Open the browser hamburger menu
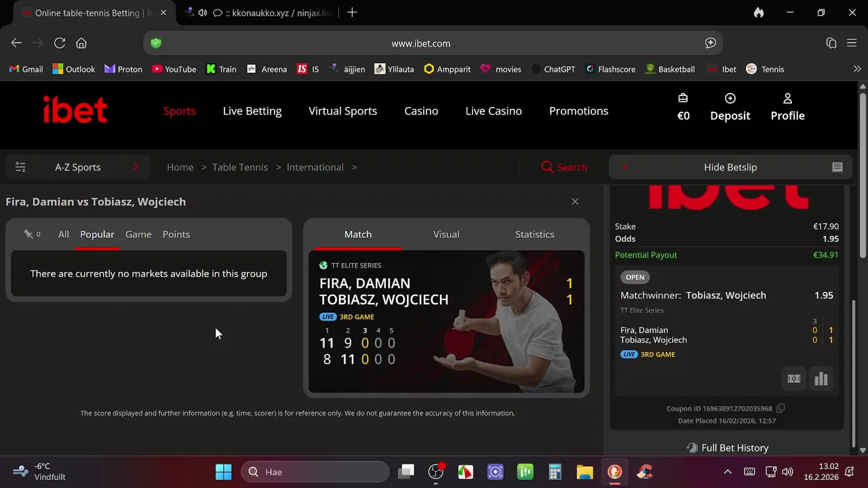The height and width of the screenshot is (488, 868). click(852, 43)
